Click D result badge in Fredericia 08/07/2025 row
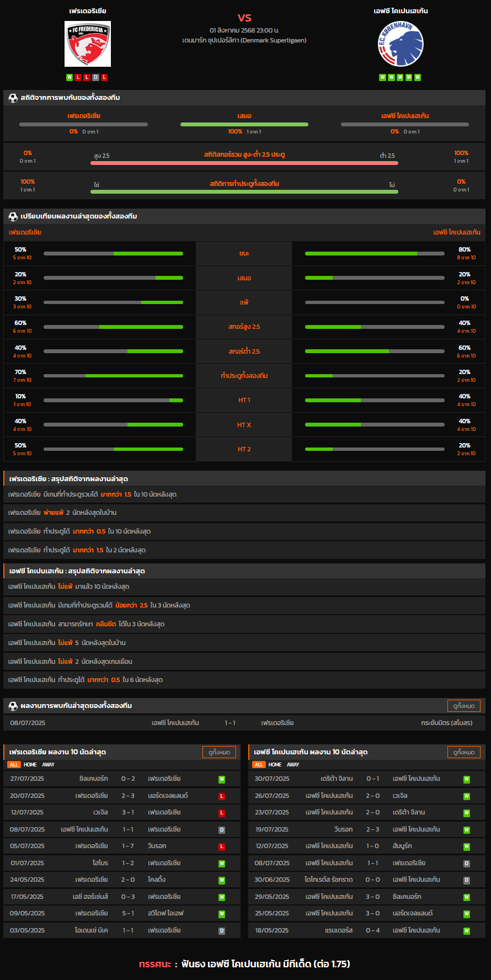This screenshot has width=491, height=980. pos(222,830)
